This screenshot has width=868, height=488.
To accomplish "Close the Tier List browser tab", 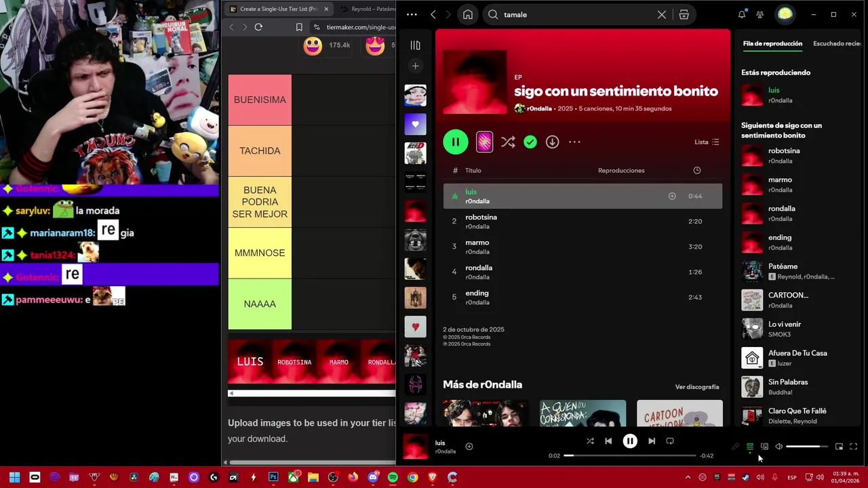I will pos(326,9).
